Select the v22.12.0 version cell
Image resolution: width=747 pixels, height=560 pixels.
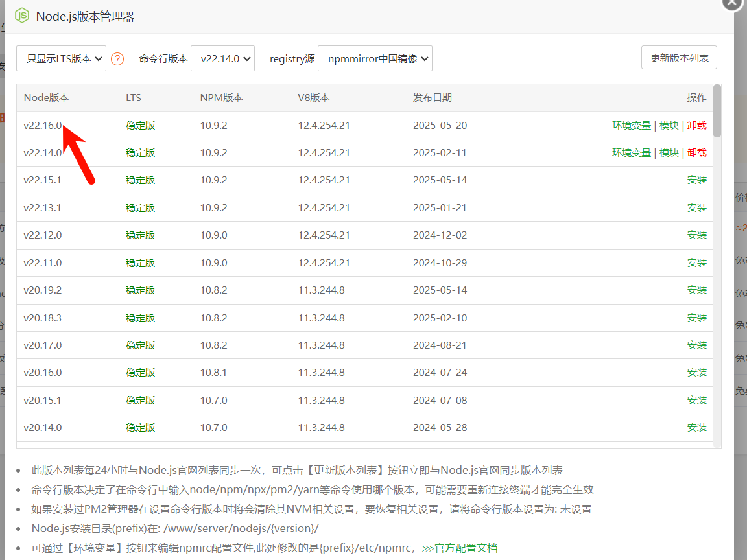[42, 235]
